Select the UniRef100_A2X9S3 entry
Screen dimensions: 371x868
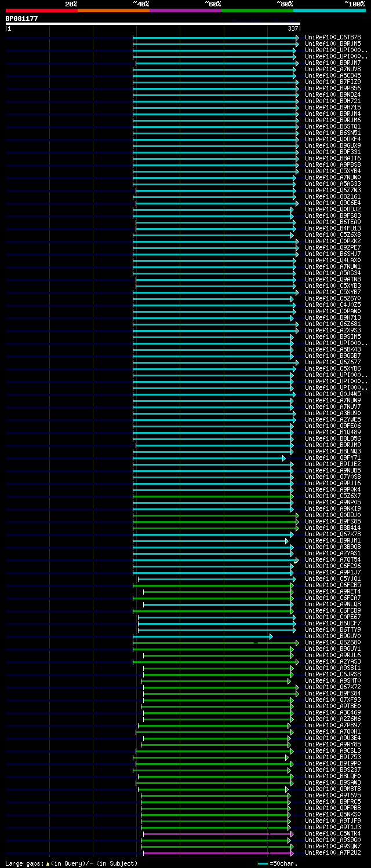(x=333, y=330)
